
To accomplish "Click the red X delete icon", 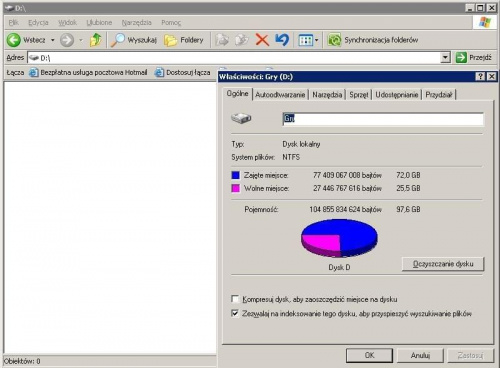I will tap(262, 40).
